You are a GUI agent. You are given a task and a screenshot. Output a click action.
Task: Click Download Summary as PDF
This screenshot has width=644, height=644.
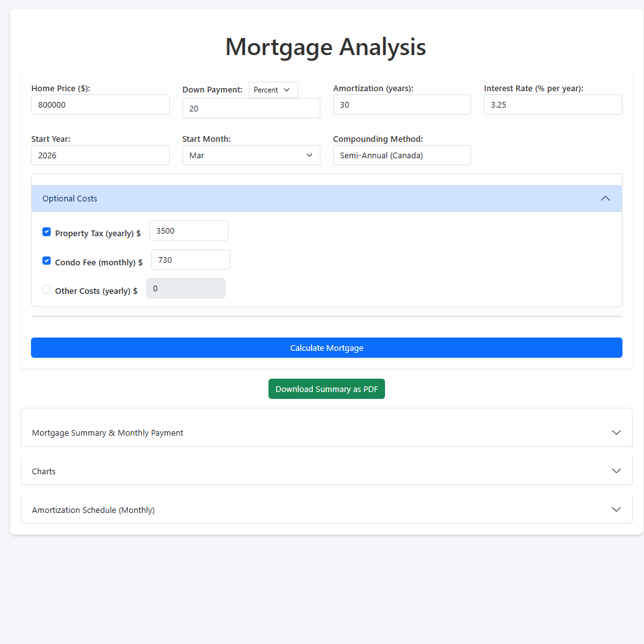[x=326, y=388]
